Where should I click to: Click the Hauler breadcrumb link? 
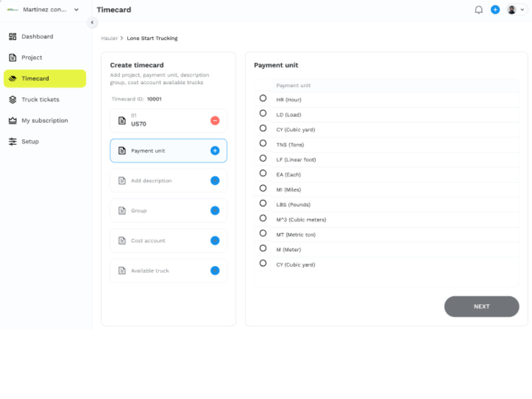pos(109,38)
